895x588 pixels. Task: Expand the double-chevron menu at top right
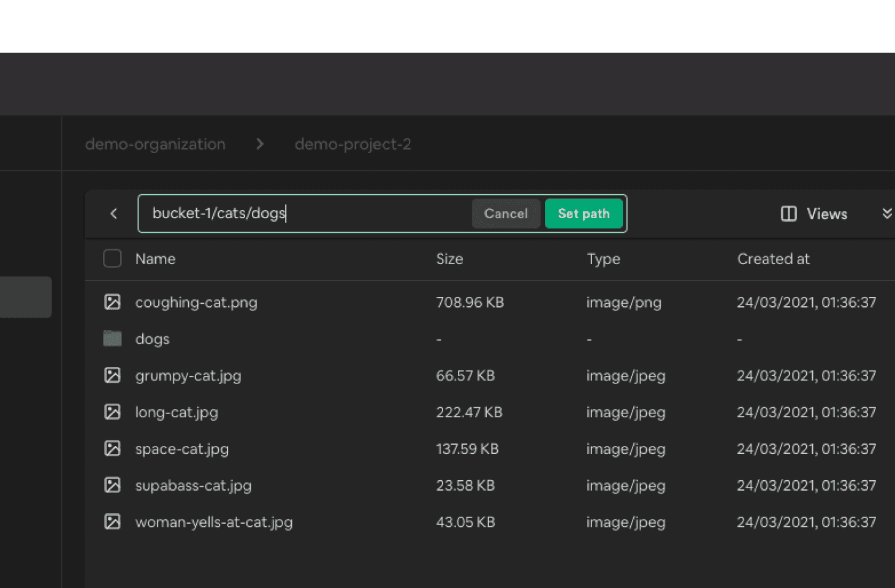886,213
